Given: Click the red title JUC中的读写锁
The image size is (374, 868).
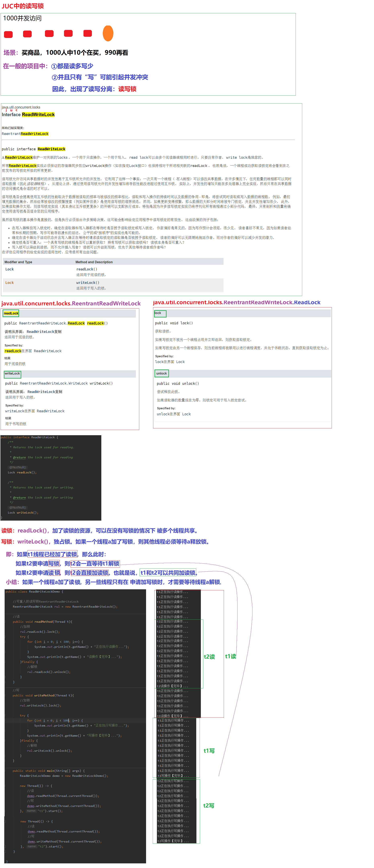Looking at the screenshot, I should [22, 6].
